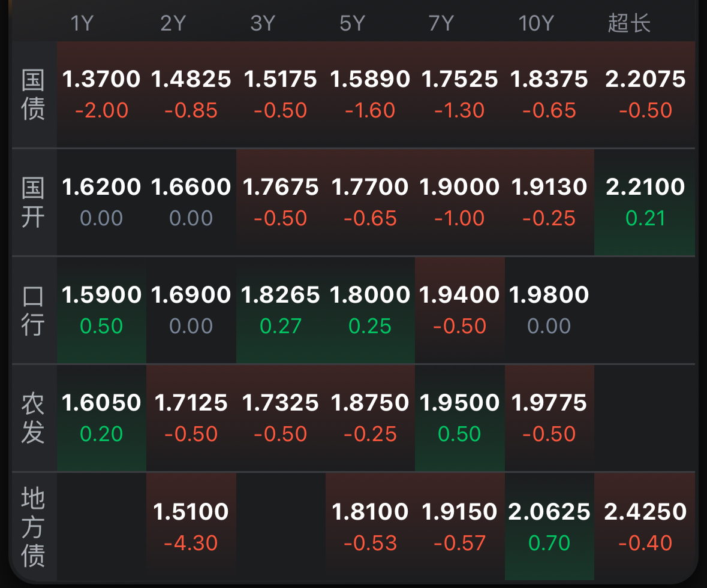Select the 口行 1Y yield cell 1.5900

101,309
